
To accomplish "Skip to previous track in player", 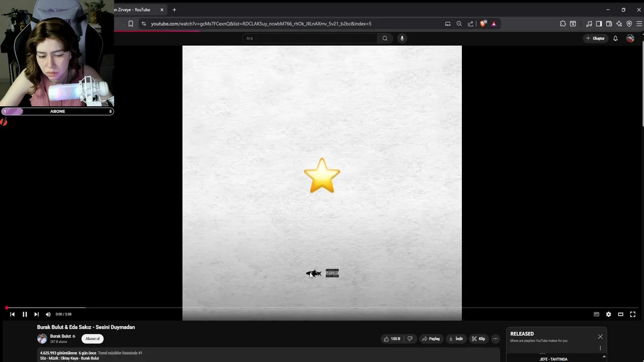I will pos(12,314).
